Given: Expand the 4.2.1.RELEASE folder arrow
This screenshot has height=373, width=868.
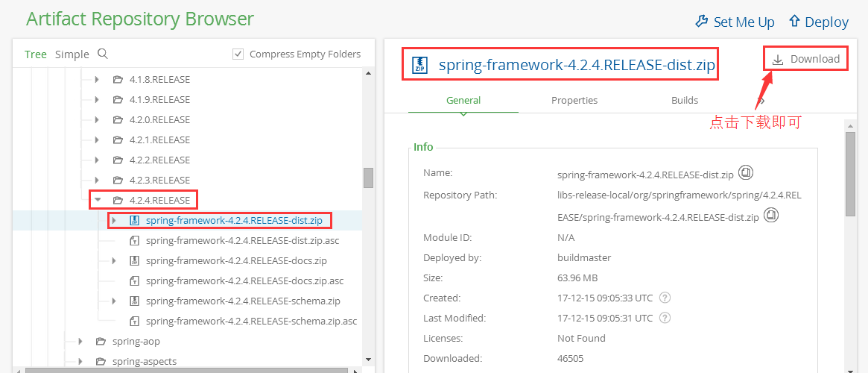Looking at the screenshot, I should tap(97, 140).
